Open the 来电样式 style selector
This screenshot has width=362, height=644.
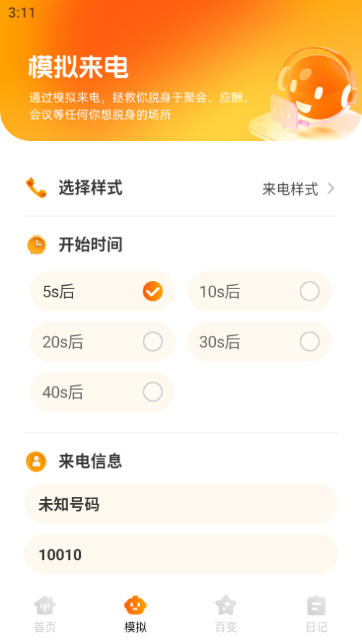point(290,189)
